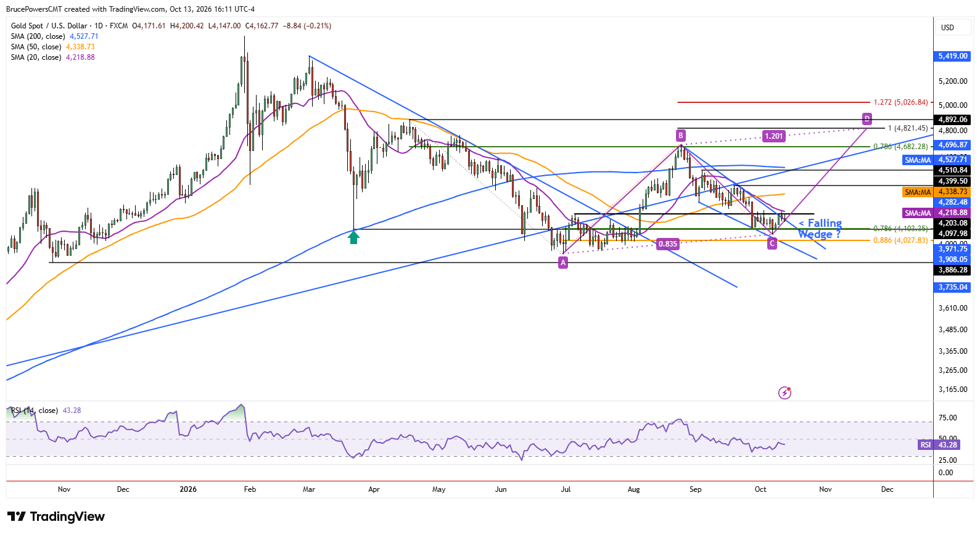The width and height of the screenshot is (980, 535).
Task: Click the 3,735.04 price label
Action: tap(953, 287)
